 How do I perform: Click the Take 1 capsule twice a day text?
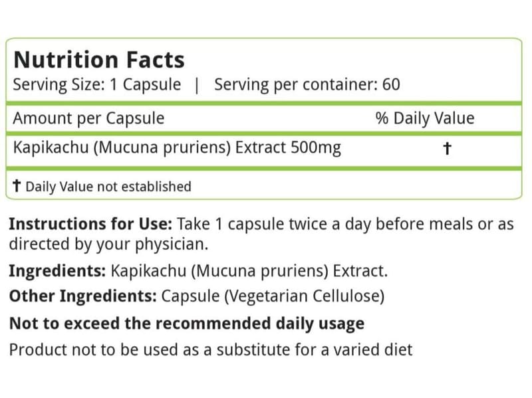[258, 224]
